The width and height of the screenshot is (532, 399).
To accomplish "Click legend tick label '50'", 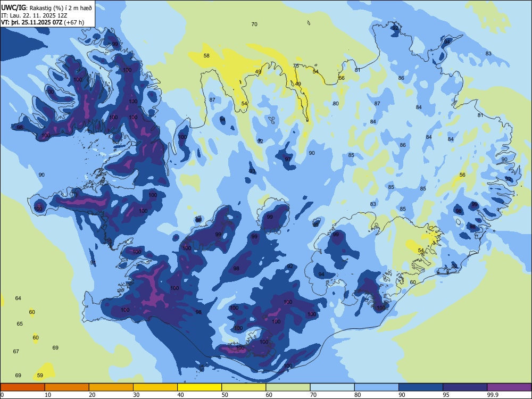I will click(225, 395).
